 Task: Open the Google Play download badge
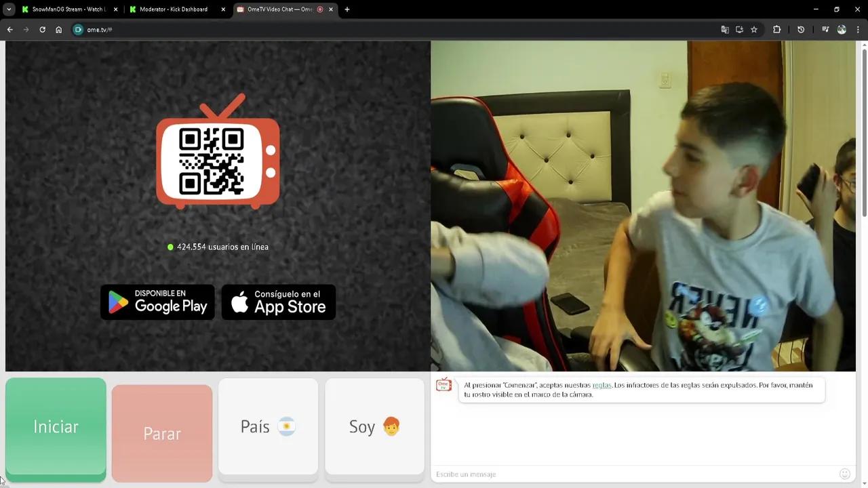click(157, 302)
